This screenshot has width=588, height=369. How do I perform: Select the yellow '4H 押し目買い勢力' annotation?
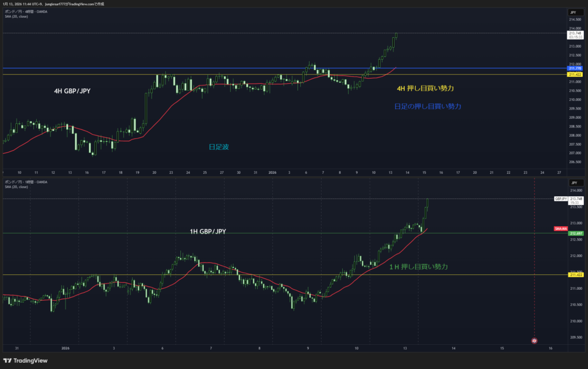(x=425, y=88)
